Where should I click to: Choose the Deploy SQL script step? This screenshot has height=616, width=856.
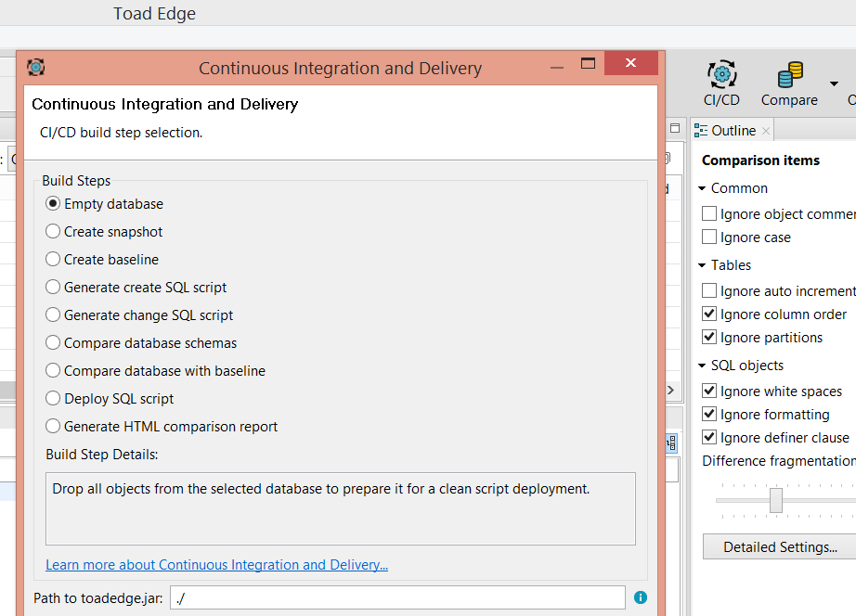(x=52, y=398)
